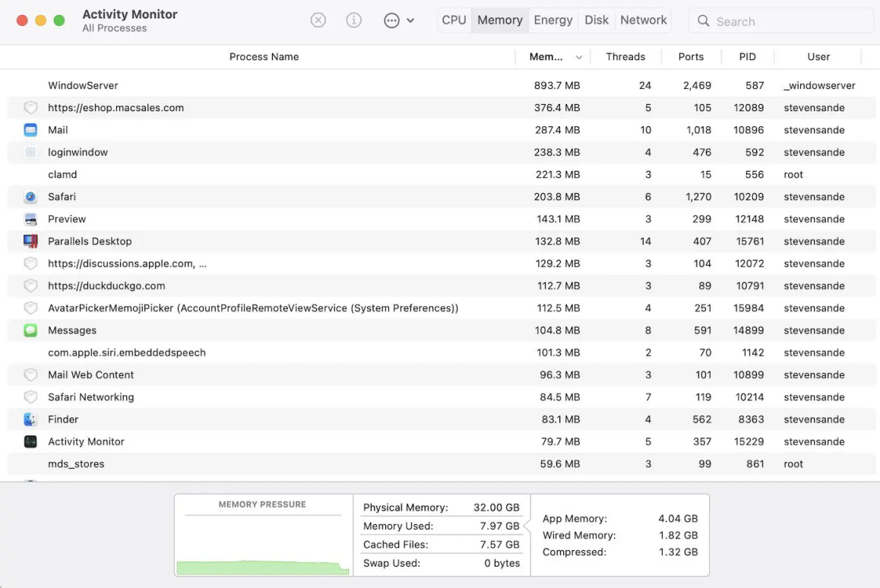Focus the Search field
Viewport: 880px width, 588px height.
[x=780, y=21]
